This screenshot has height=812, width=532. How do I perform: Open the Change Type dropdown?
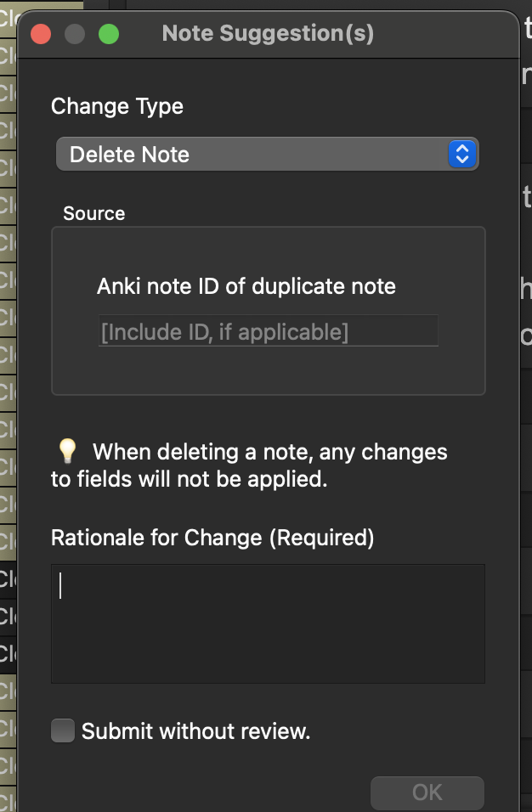[x=267, y=155]
